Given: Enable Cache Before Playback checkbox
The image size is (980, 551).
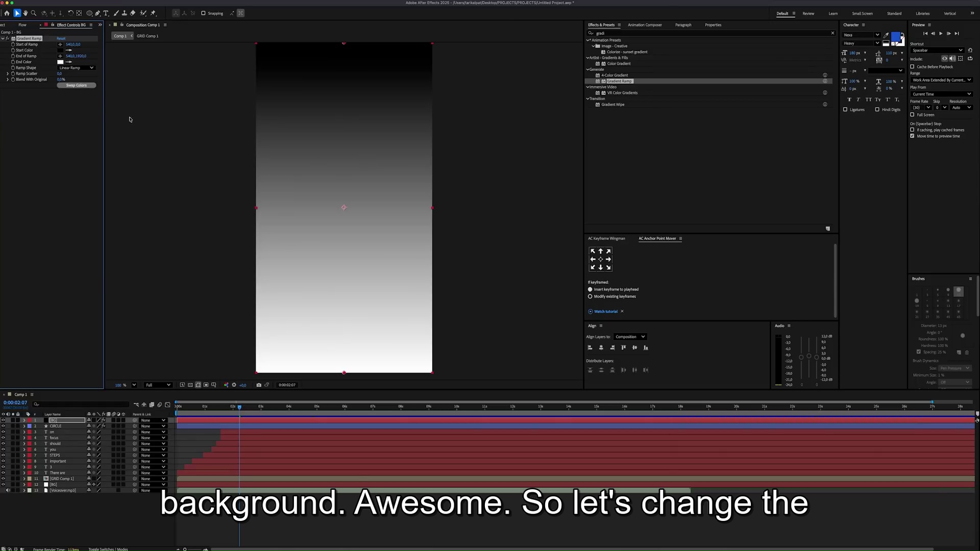Looking at the screenshot, I should pos(912,67).
